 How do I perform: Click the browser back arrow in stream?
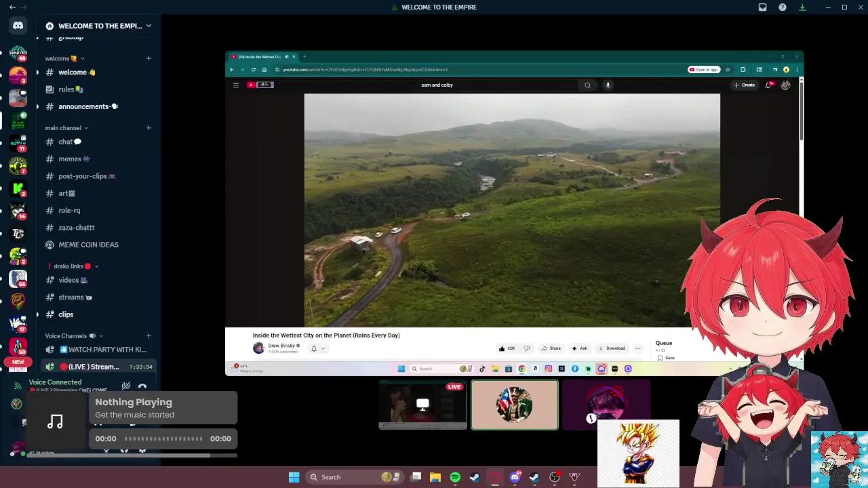coord(232,69)
